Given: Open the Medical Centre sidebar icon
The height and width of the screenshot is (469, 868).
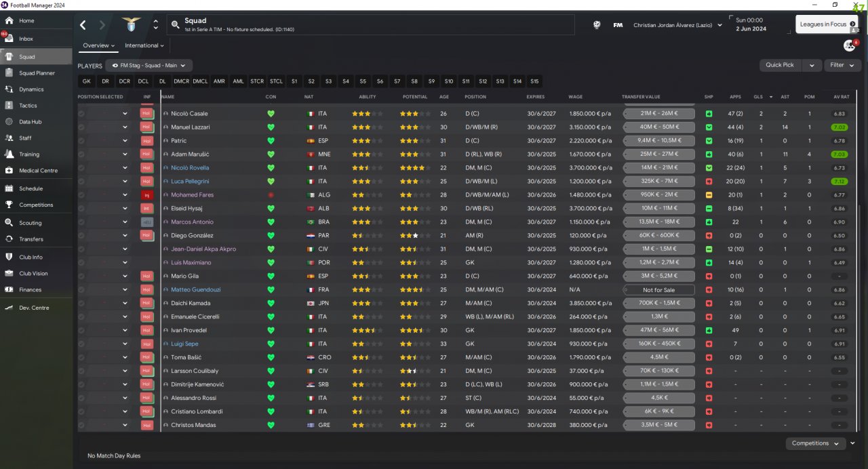Looking at the screenshot, I should coord(9,170).
